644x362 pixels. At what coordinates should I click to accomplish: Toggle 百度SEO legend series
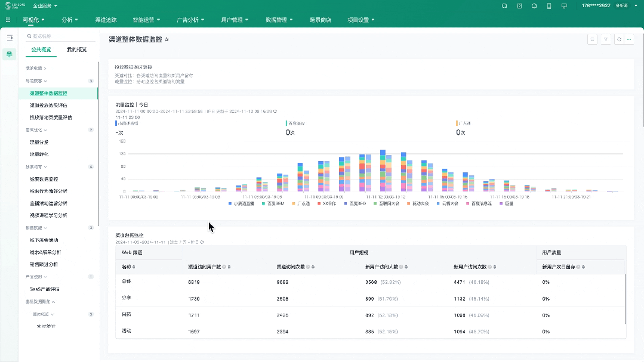click(x=355, y=203)
